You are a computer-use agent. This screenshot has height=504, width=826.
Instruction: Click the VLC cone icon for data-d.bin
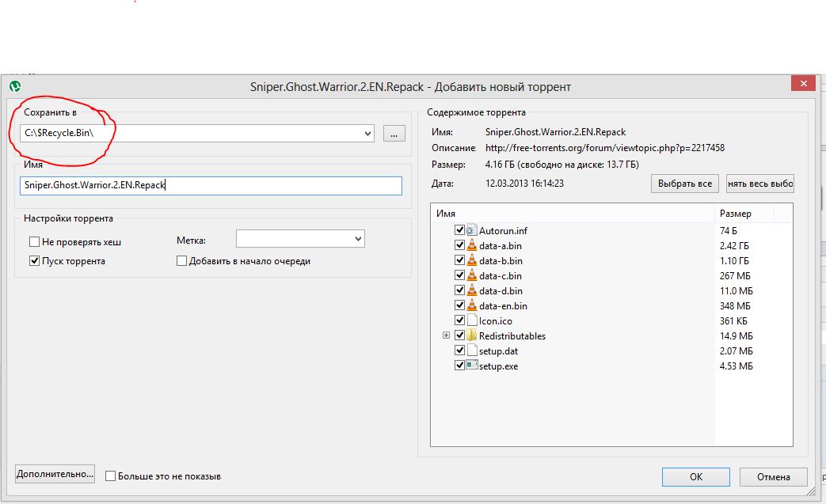pyautogui.click(x=471, y=290)
